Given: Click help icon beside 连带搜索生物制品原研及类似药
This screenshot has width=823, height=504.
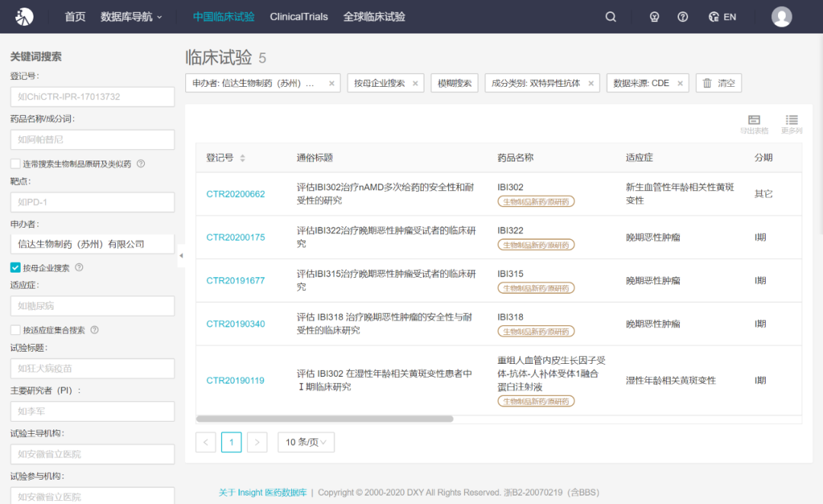Looking at the screenshot, I should click(141, 164).
